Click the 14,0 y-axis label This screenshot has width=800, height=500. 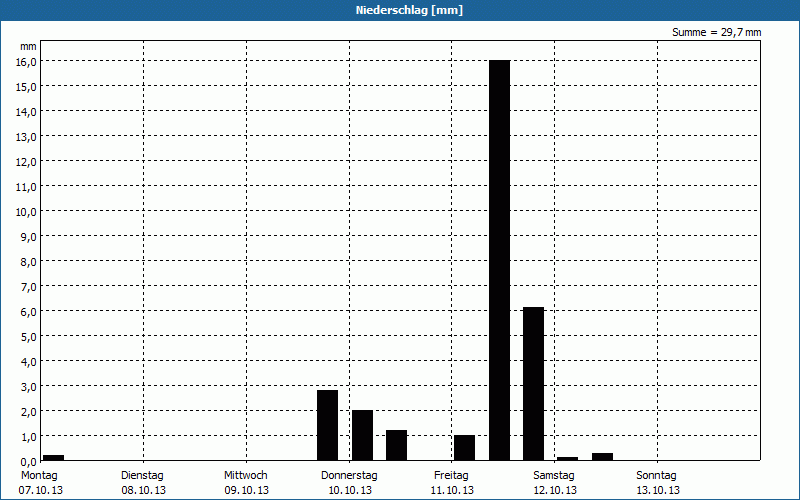26,112
